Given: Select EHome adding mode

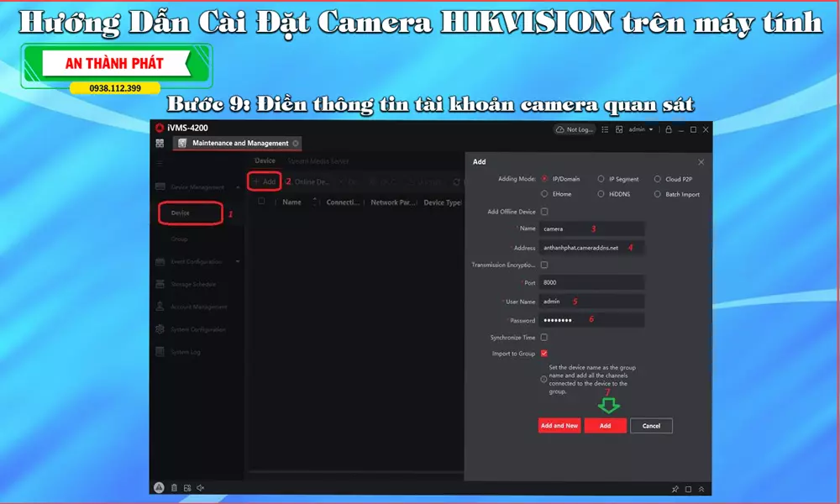Looking at the screenshot, I should pyautogui.click(x=544, y=194).
